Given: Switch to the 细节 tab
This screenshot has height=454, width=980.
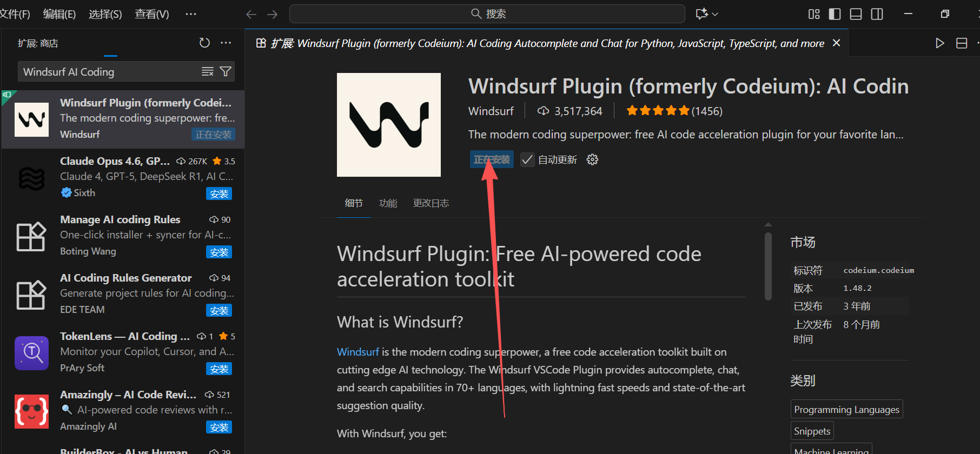Looking at the screenshot, I should coord(354,203).
